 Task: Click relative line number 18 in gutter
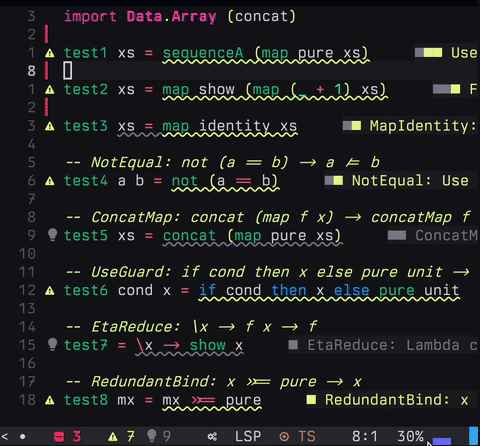tap(27, 400)
